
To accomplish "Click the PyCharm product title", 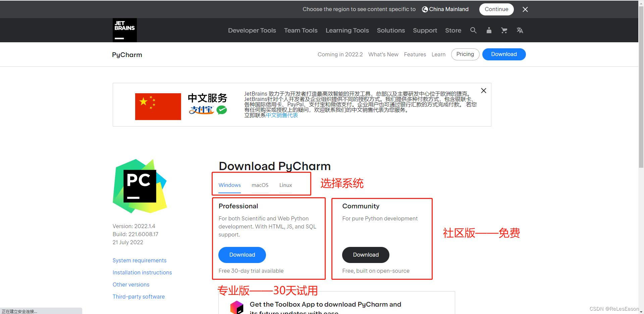I will (127, 55).
